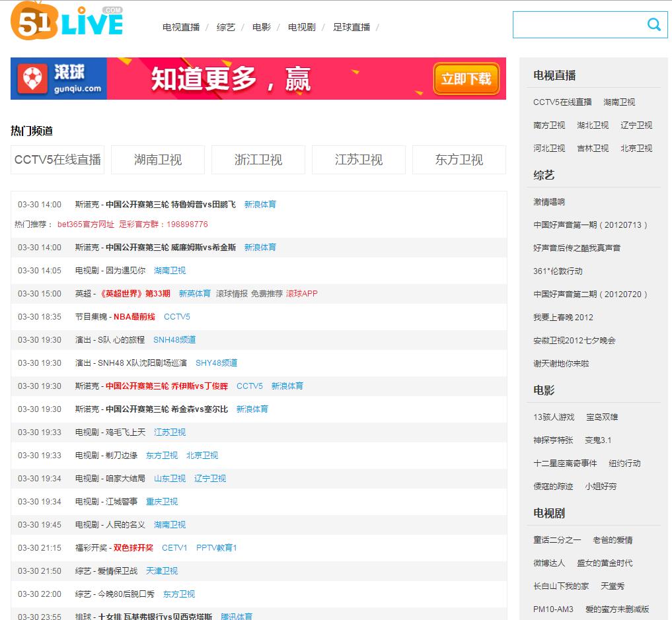Open sidebar movie 宝岛双雄 link
Image resolution: width=672 pixels, height=620 pixels.
pos(602,417)
